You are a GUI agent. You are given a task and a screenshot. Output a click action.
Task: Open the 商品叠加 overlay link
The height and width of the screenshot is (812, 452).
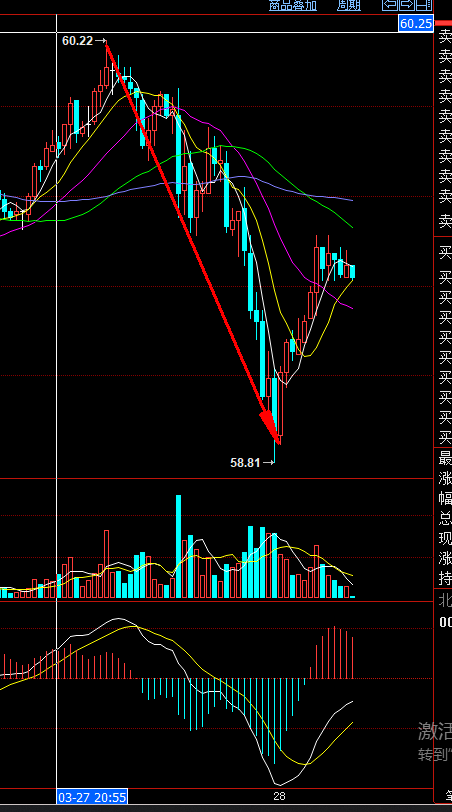(x=293, y=5)
